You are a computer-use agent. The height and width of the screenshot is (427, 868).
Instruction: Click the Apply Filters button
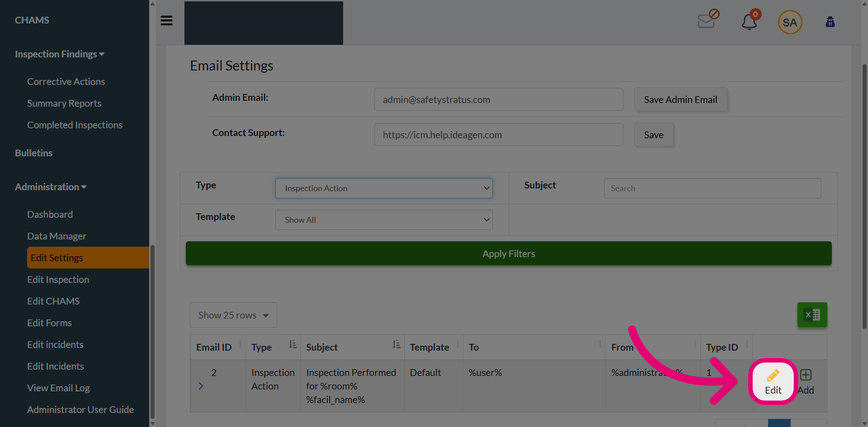point(509,253)
